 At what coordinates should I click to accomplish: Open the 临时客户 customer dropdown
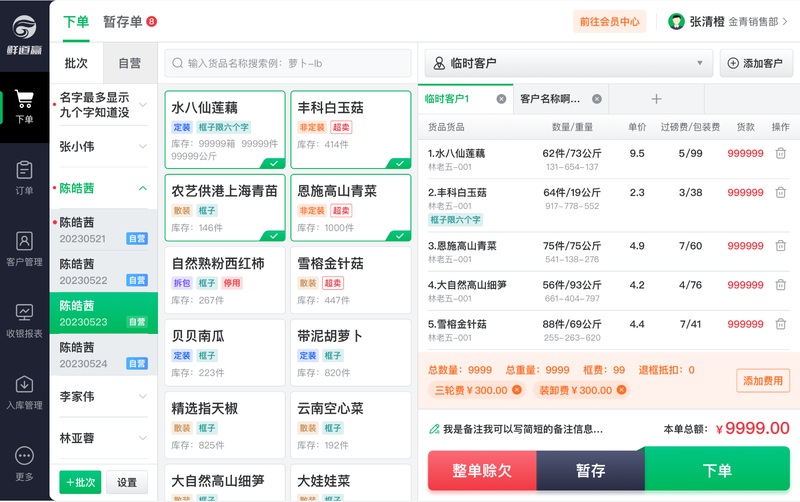(x=568, y=63)
